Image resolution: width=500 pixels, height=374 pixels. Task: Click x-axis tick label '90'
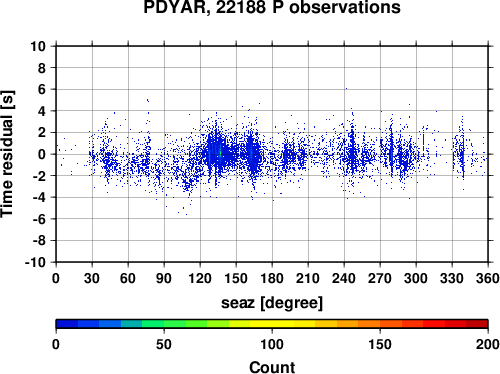pos(164,278)
